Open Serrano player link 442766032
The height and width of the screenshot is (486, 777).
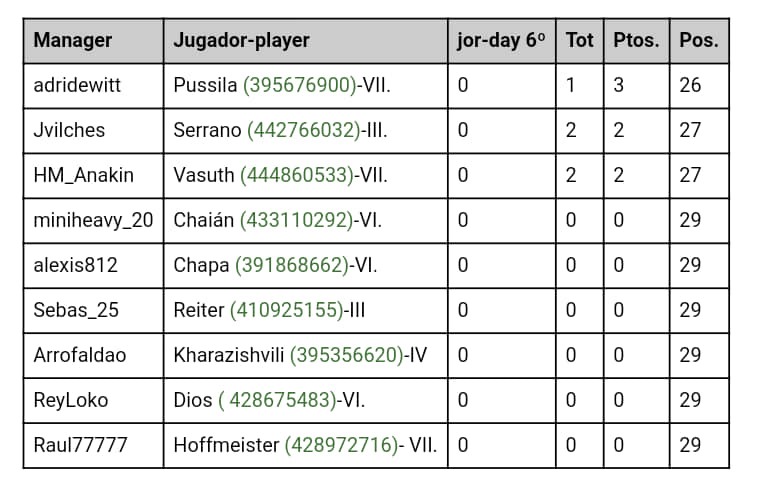303,130
